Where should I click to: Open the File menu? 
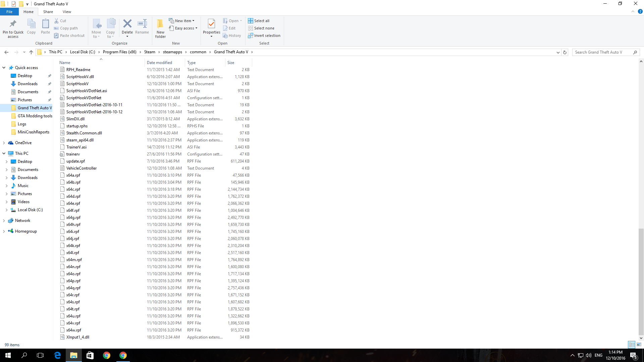click(x=9, y=12)
